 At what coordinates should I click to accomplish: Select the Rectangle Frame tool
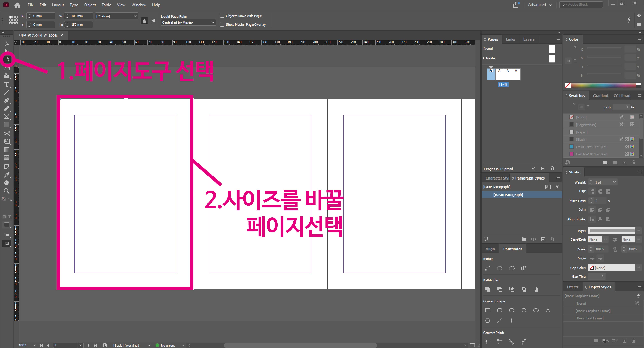pos(7,117)
